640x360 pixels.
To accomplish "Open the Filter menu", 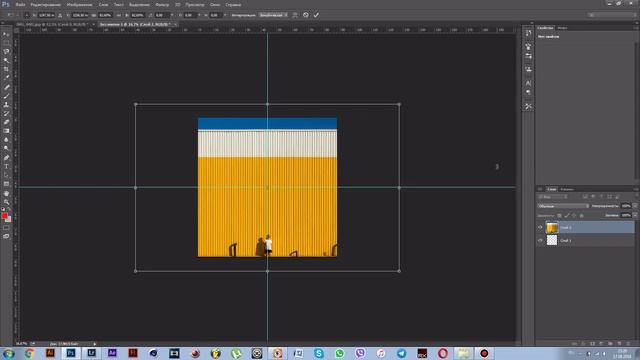I will click(162, 5).
